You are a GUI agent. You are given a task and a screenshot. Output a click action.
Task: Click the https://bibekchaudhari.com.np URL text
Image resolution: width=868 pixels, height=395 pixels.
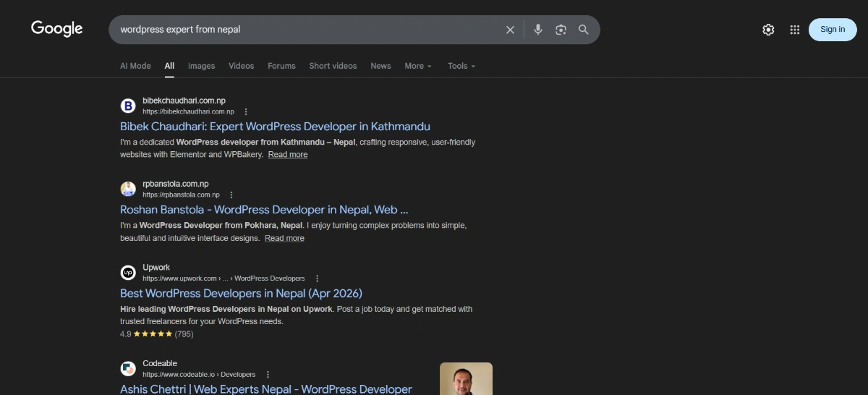click(x=188, y=112)
